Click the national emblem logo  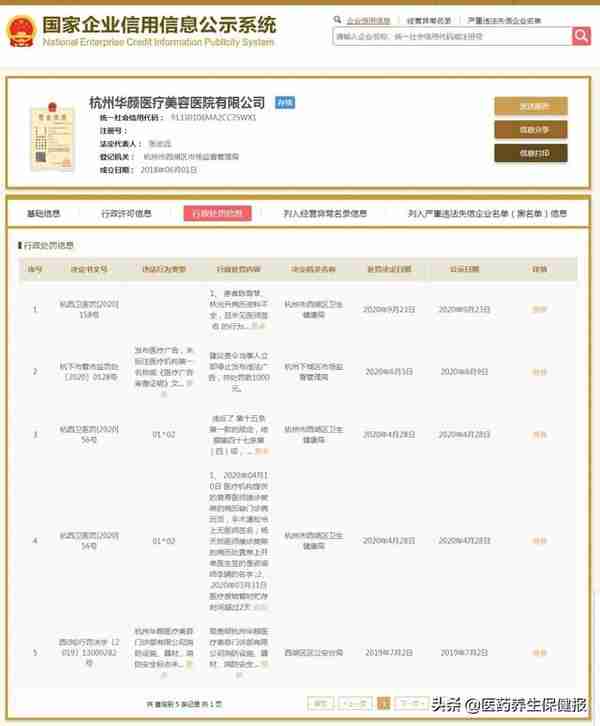[21, 31]
